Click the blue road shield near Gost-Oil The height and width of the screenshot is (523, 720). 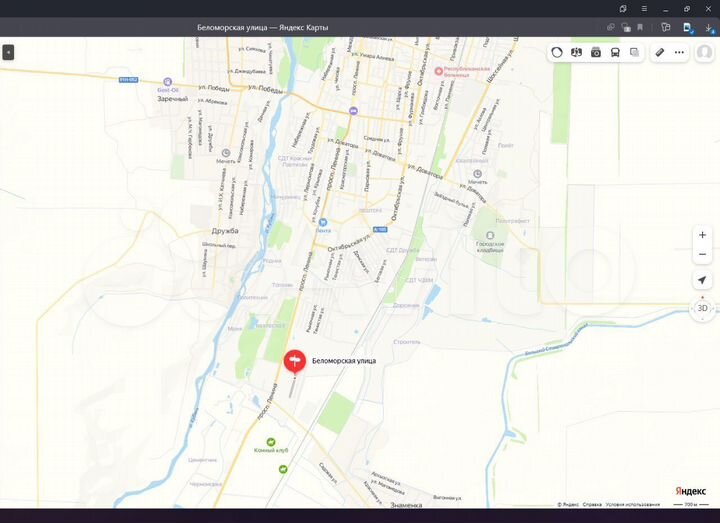[x=128, y=80]
